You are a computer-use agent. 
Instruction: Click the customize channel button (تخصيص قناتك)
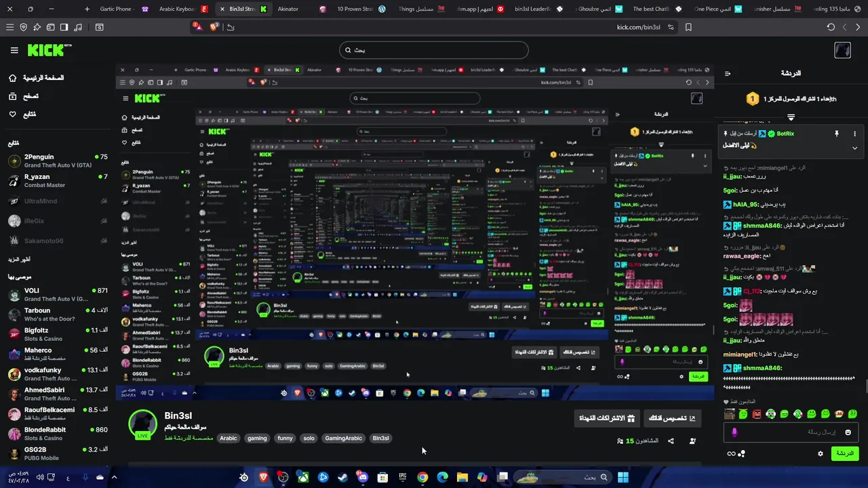(672, 418)
